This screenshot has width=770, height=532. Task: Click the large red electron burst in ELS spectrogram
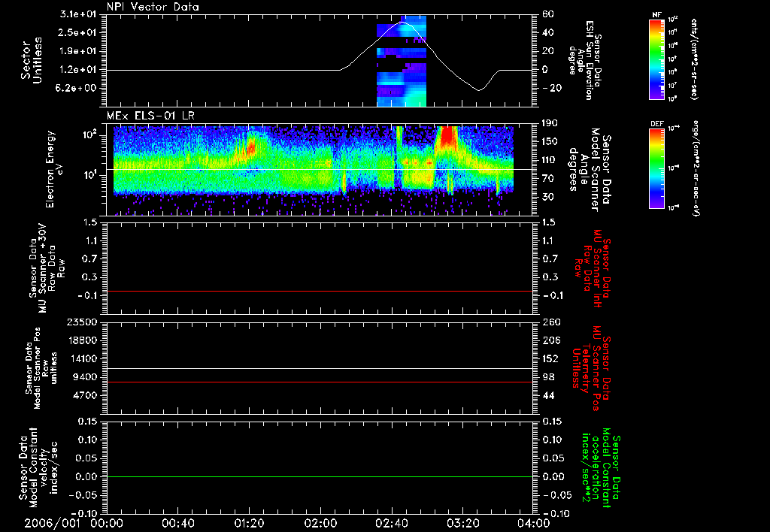click(447, 137)
